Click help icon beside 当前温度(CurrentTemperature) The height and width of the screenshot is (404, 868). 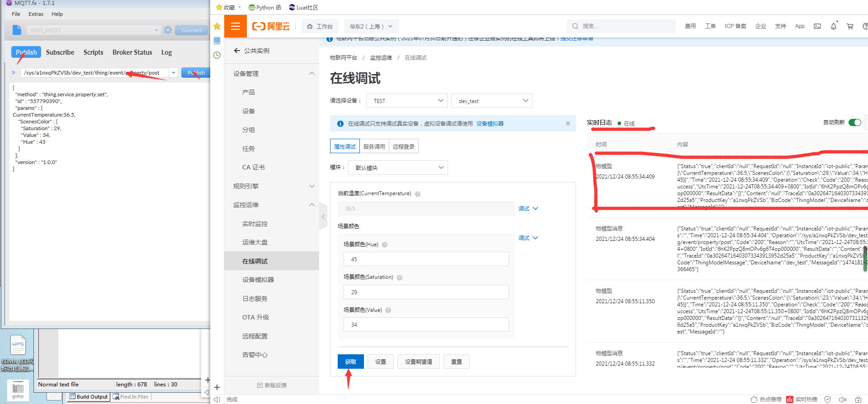coord(418,194)
